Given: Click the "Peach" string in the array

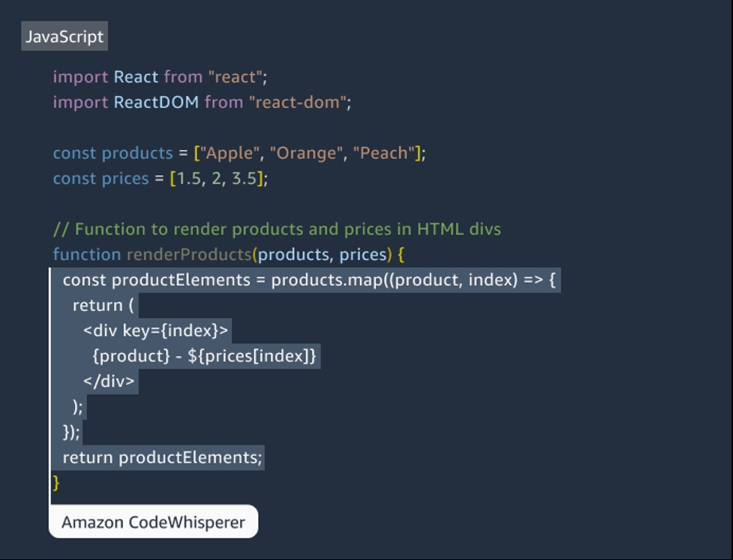Looking at the screenshot, I should (384, 153).
